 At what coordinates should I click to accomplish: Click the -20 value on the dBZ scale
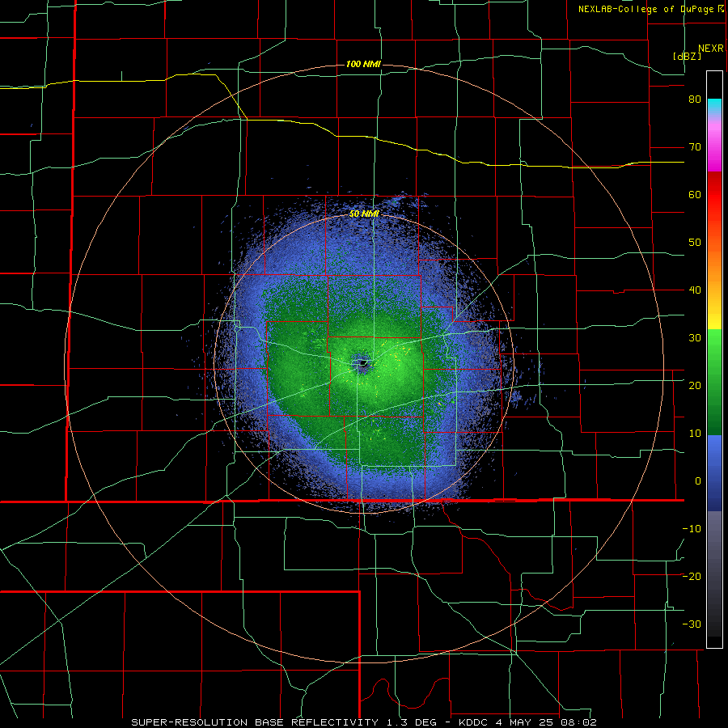(x=692, y=577)
